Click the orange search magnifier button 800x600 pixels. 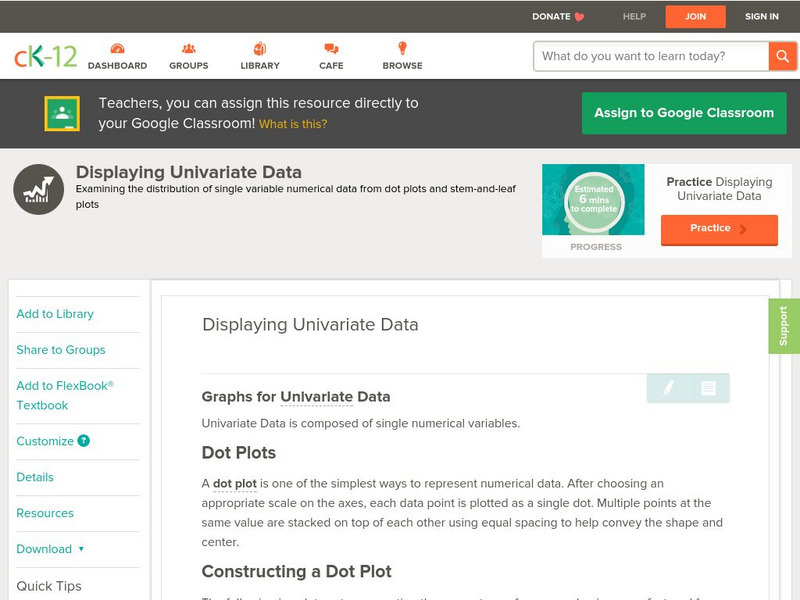782,56
